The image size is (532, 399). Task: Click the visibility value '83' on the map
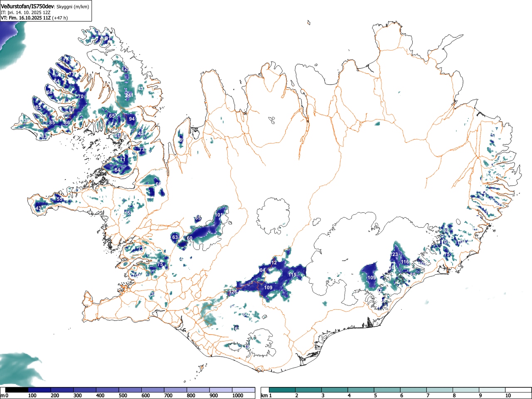[x=44, y=137]
